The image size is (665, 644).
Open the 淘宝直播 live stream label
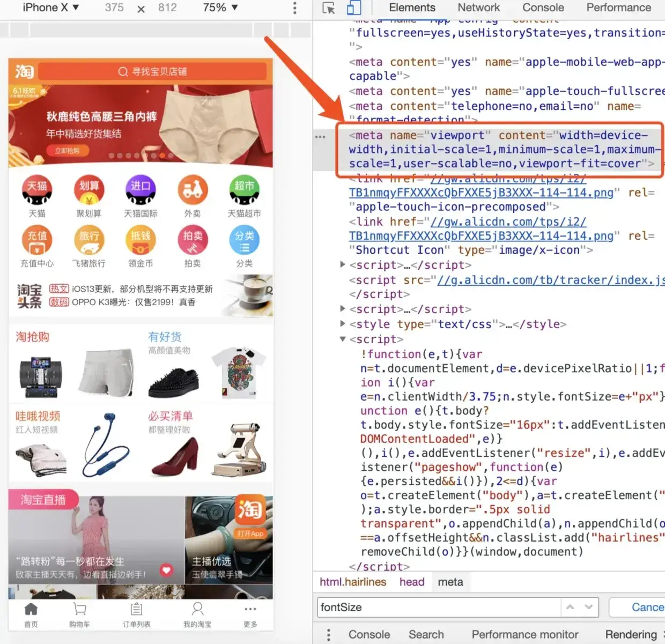[43, 500]
